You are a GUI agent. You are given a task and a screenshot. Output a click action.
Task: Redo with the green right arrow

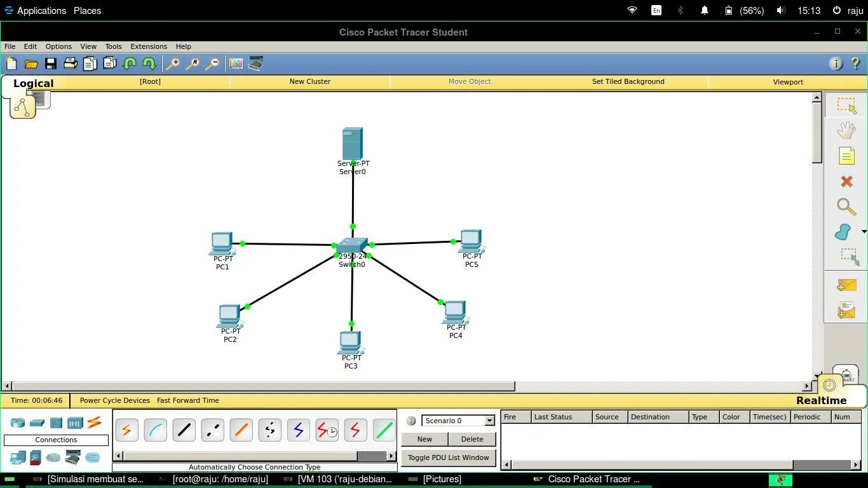coord(149,64)
